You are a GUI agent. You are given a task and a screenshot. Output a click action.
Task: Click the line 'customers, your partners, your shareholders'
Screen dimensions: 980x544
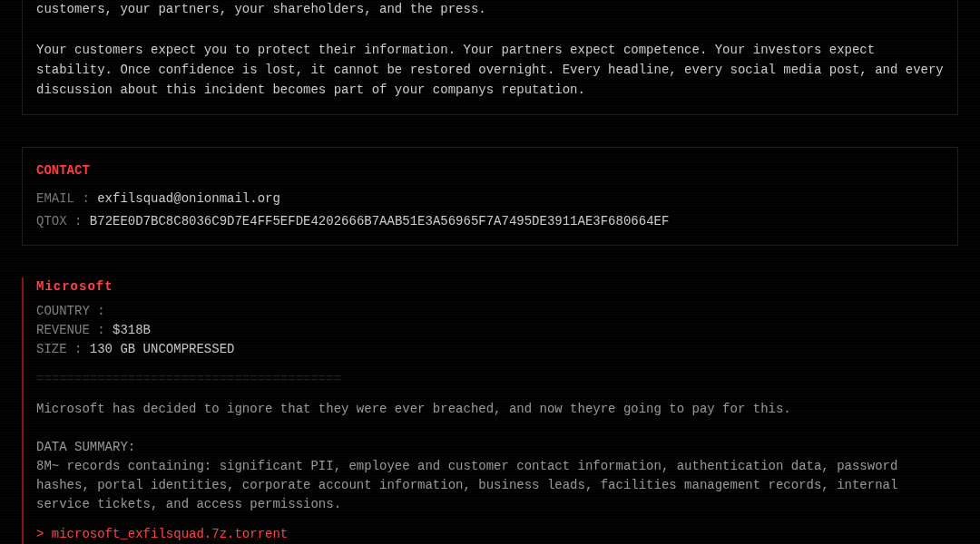click(260, 9)
